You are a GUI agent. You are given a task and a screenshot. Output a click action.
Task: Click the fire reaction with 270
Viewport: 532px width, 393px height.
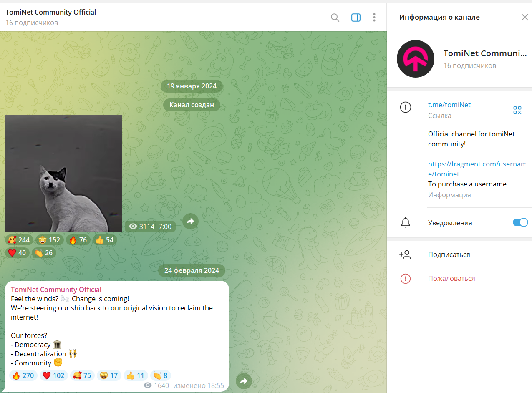(x=23, y=375)
